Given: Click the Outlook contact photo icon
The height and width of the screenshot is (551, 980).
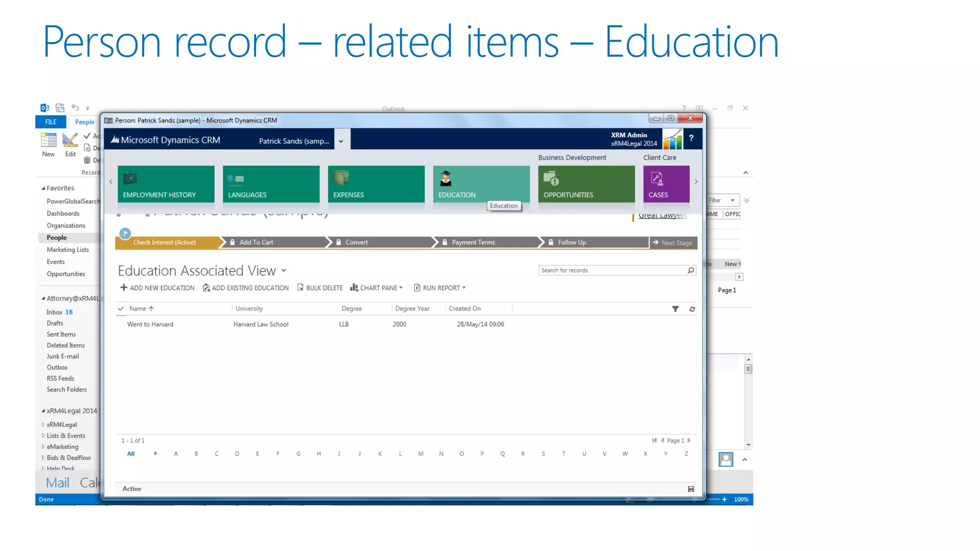Looking at the screenshot, I should [x=726, y=460].
